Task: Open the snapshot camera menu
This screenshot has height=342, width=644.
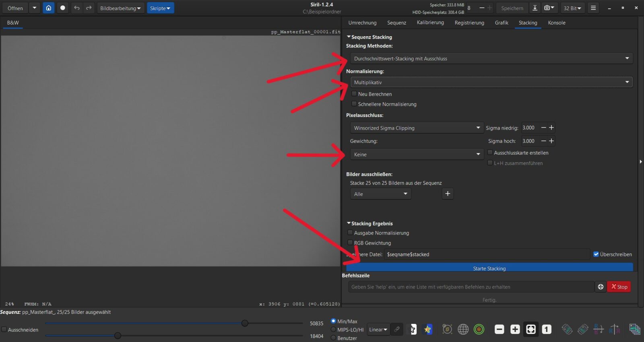Action: (549, 8)
